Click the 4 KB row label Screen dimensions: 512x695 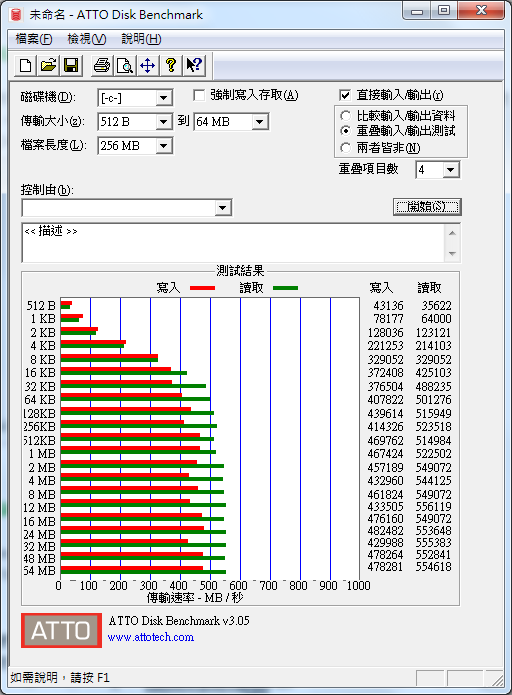coord(43,346)
